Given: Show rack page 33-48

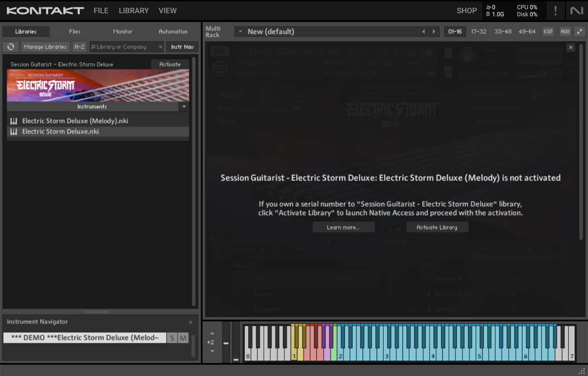Looking at the screenshot, I should tap(503, 31).
